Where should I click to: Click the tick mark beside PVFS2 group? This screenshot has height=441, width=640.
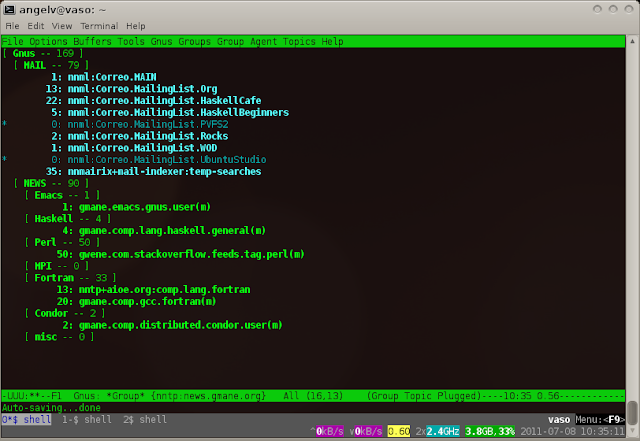tap(4, 123)
